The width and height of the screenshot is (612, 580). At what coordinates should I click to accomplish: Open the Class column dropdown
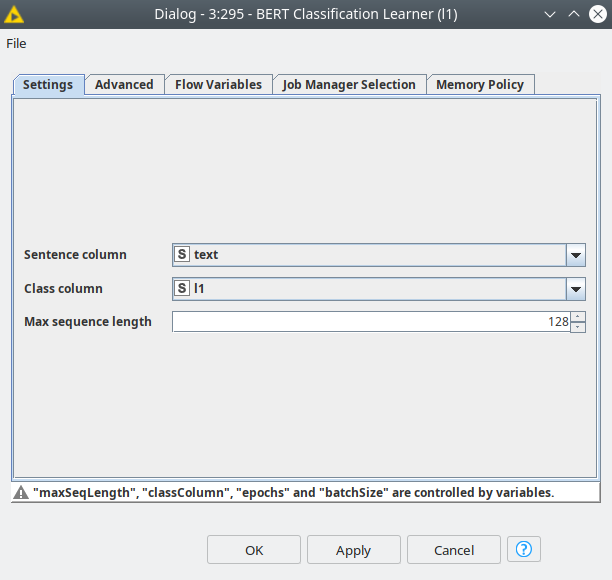click(x=379, y=289)
